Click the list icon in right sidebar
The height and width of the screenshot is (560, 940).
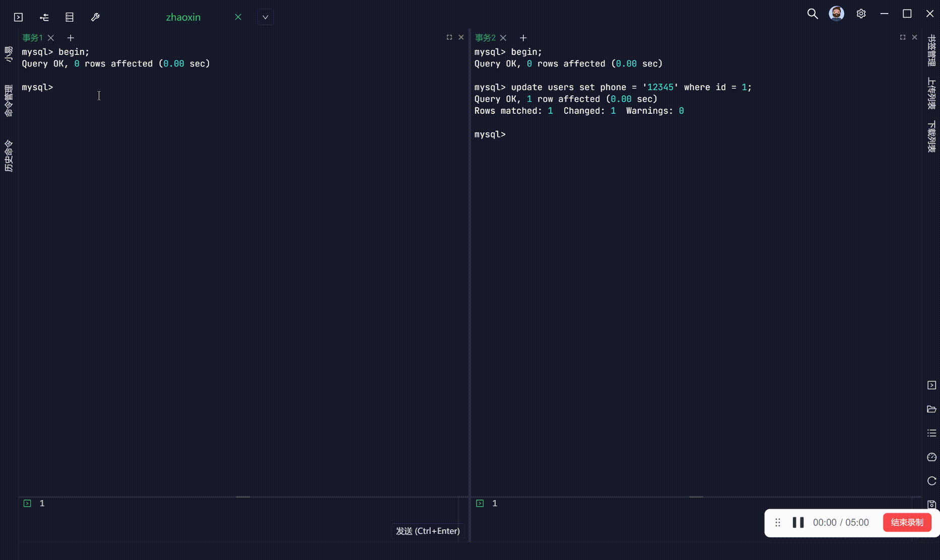click(x=931, y=433)
